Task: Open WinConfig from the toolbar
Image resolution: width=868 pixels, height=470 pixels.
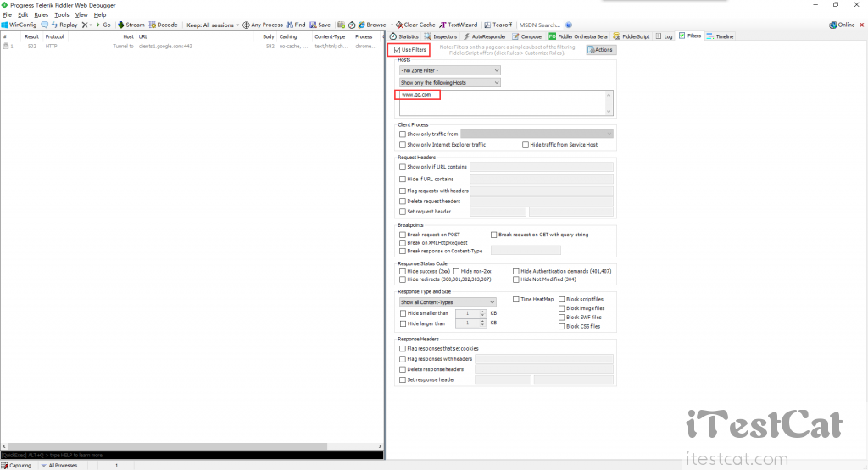Action: click(x=19, y=25)
